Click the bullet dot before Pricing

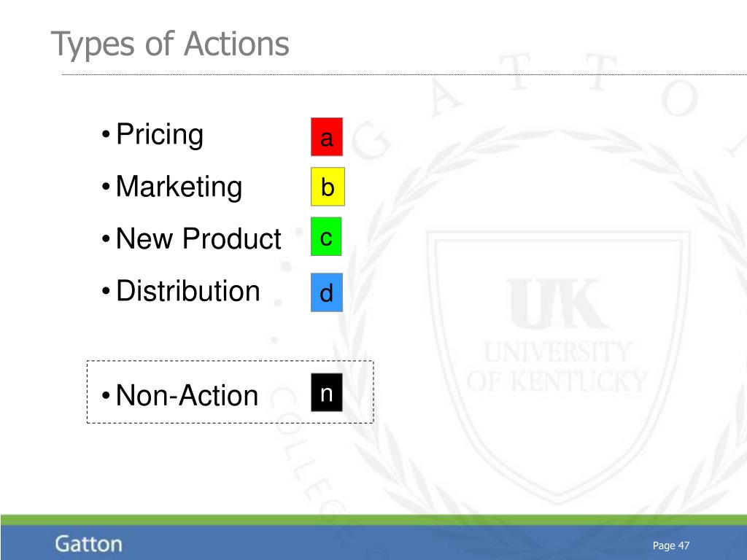click(x=106, y=135)
